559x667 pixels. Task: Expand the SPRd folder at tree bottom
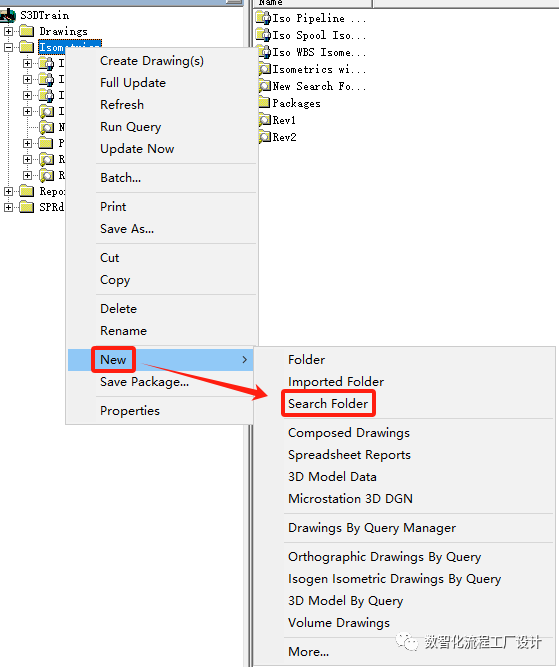click(x=9, y=207)
